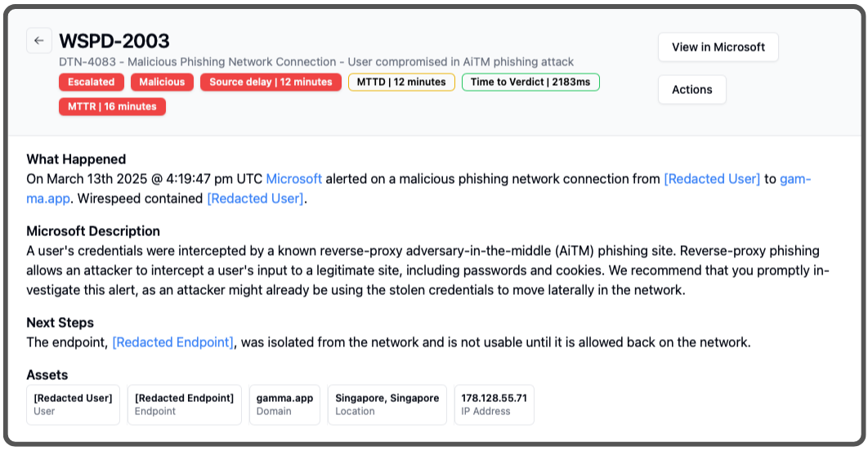Select the Redacted Endpoint asset card

click(x=184, y=404)
